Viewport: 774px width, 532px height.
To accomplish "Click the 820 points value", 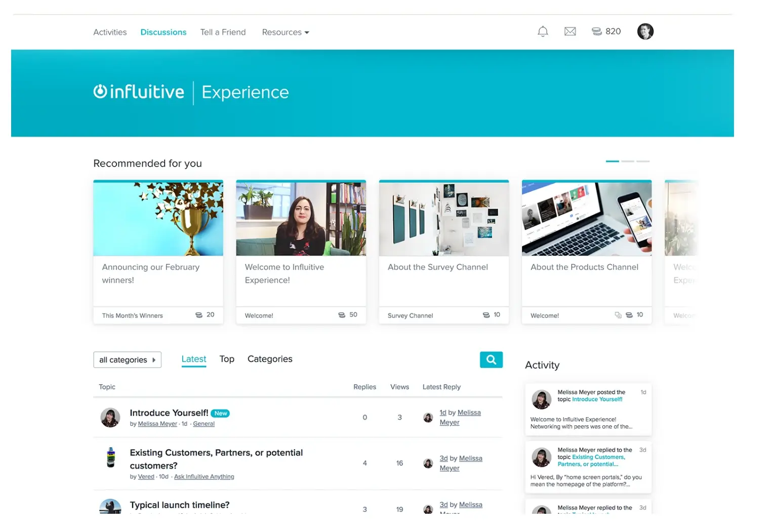I will click(x=613, y=31).
